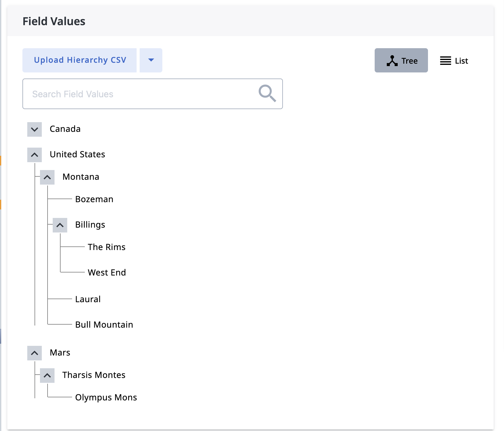This screenshot has height=431, width=504.
Task: Collapse the Mars node
Action: (x=35, y=353)
